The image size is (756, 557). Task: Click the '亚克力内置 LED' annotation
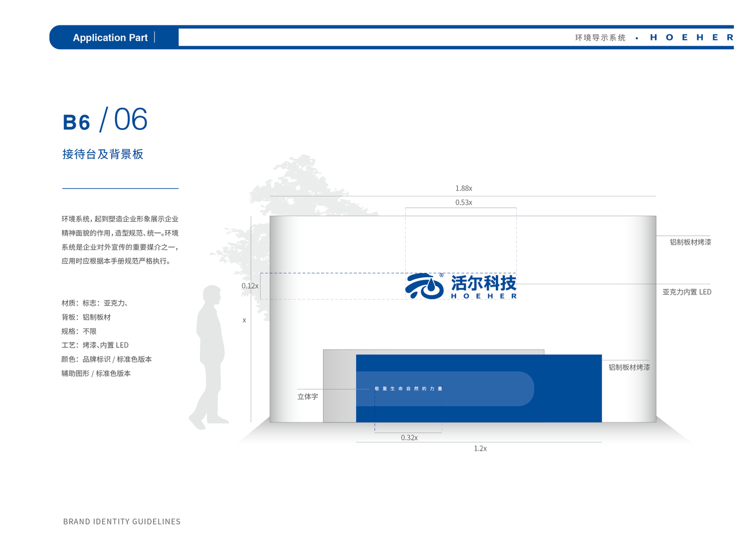[x=687, y=292]
